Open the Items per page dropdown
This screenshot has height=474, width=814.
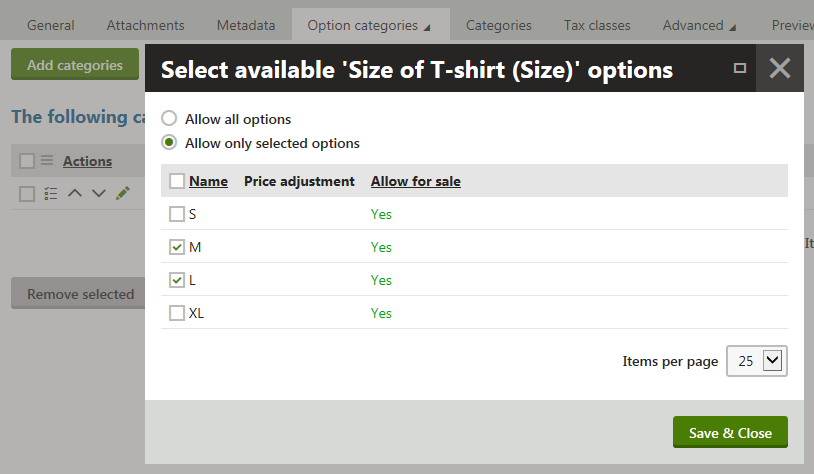(757, 361)
